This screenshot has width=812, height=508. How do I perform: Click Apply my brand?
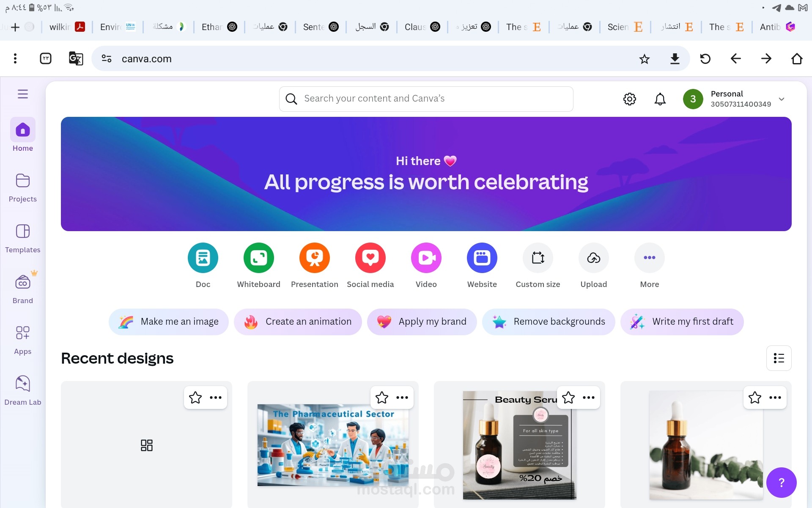pos(422,322)
